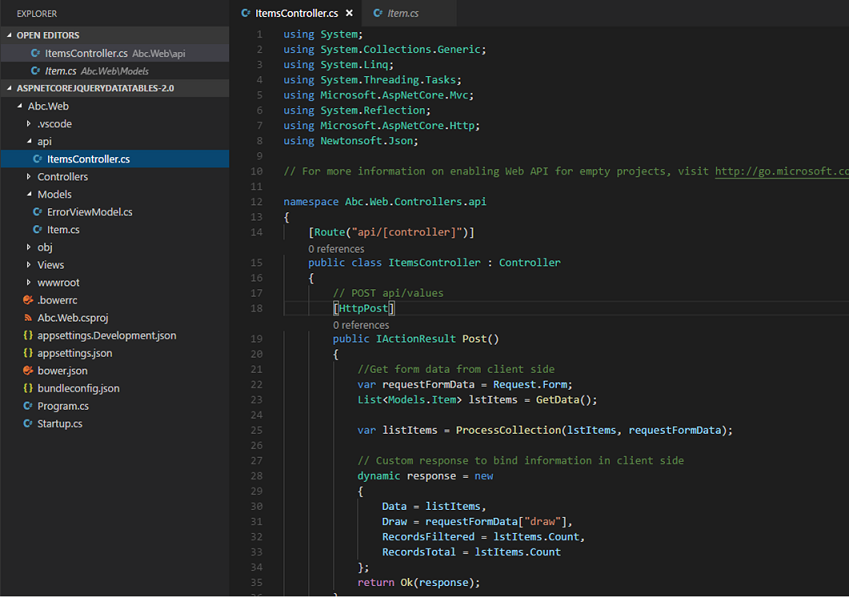This screenshot has width=849, height=598.
Task: Expand the obj folder arrow
Action: coord(29,248)
